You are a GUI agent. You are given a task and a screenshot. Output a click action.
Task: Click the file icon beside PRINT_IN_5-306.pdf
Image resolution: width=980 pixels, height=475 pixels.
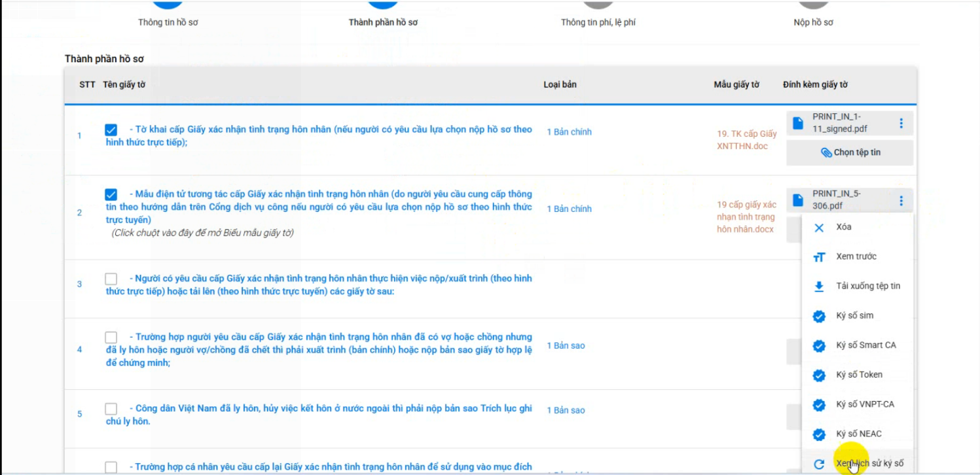click(797, 200)
